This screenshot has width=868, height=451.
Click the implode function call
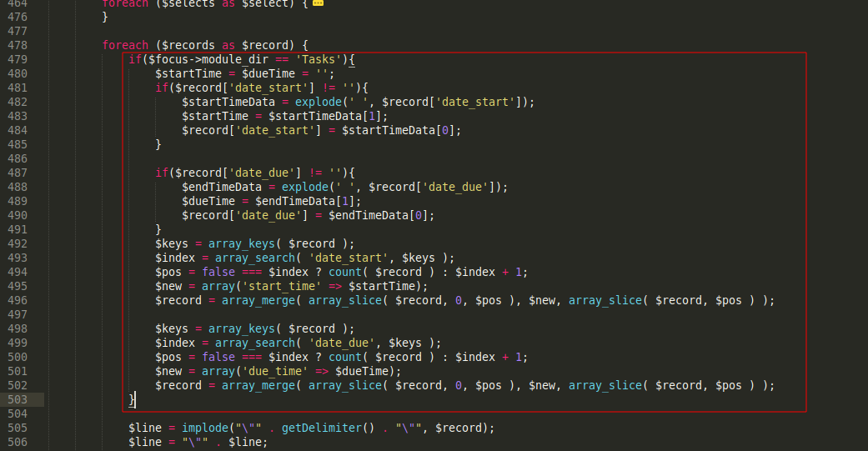click(205, 428)
